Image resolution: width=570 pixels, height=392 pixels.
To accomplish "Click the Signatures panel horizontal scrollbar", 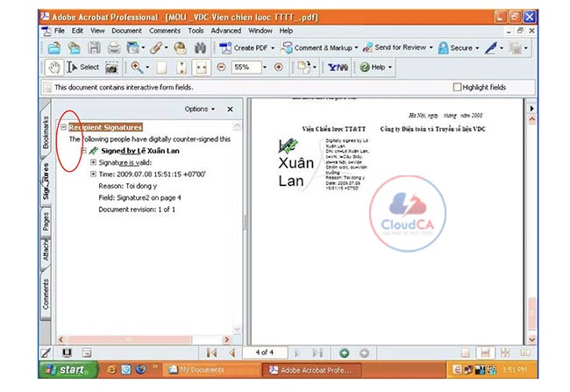I will point(130,339).
